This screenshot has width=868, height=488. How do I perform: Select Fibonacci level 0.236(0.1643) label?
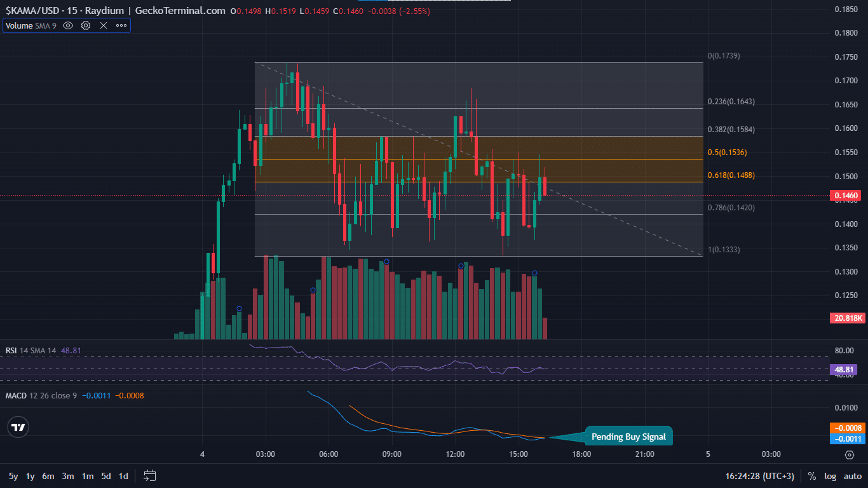tap(731, 102)
